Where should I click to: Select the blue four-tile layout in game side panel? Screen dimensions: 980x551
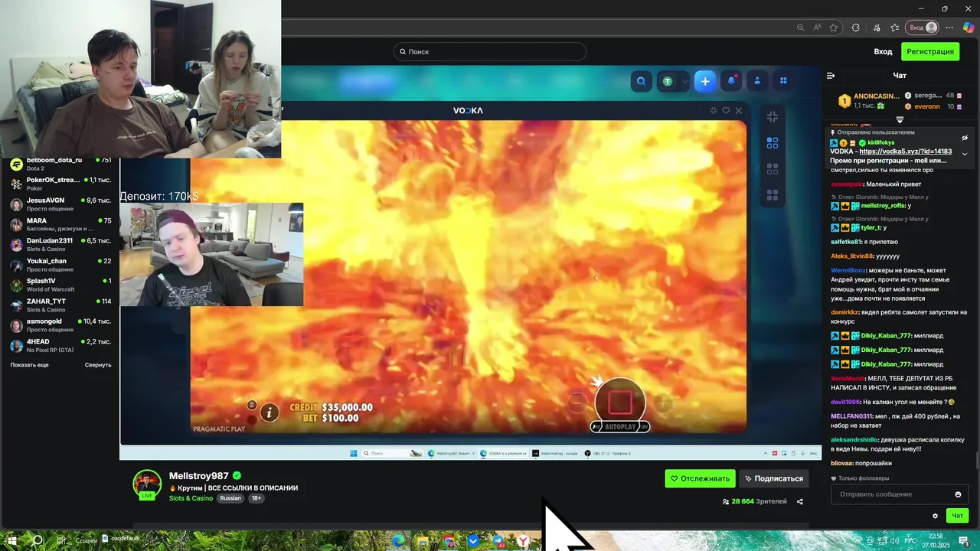(x=773, y=143)
